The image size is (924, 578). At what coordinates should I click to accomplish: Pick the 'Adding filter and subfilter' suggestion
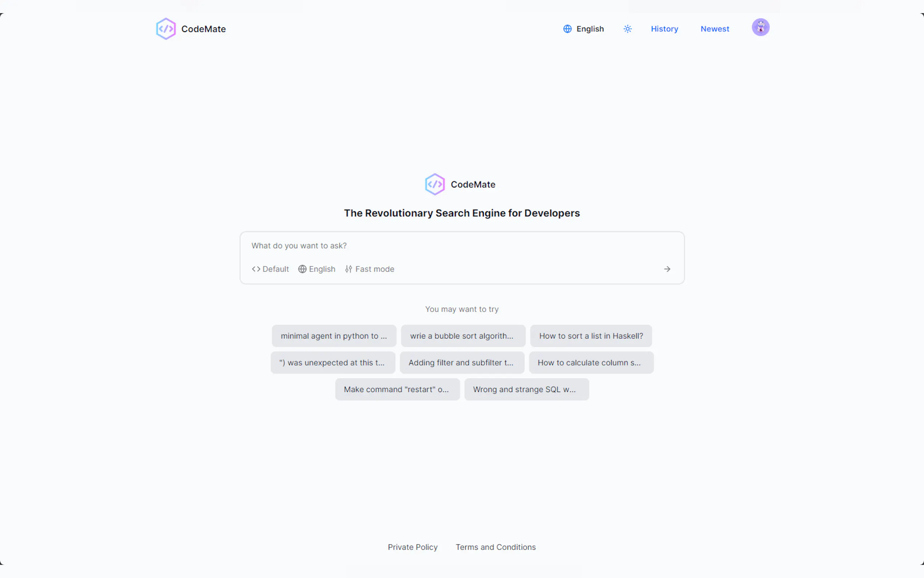461,363
